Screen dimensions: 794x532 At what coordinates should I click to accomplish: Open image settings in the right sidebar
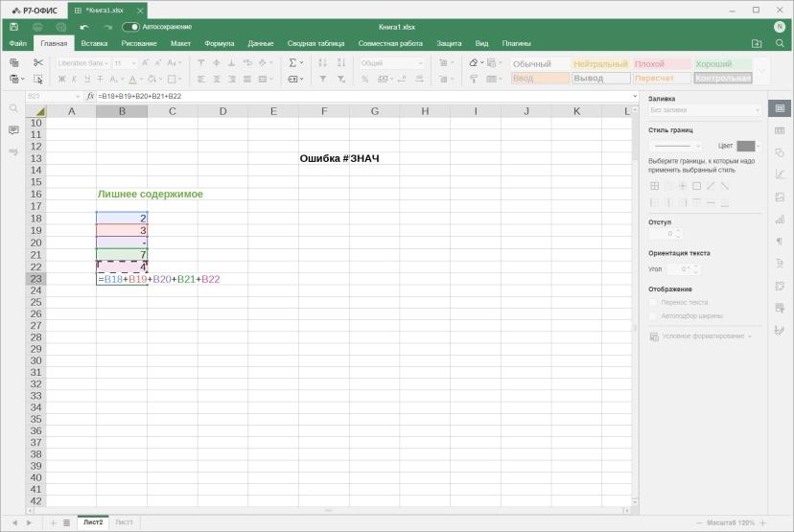[x=780, y=197]
